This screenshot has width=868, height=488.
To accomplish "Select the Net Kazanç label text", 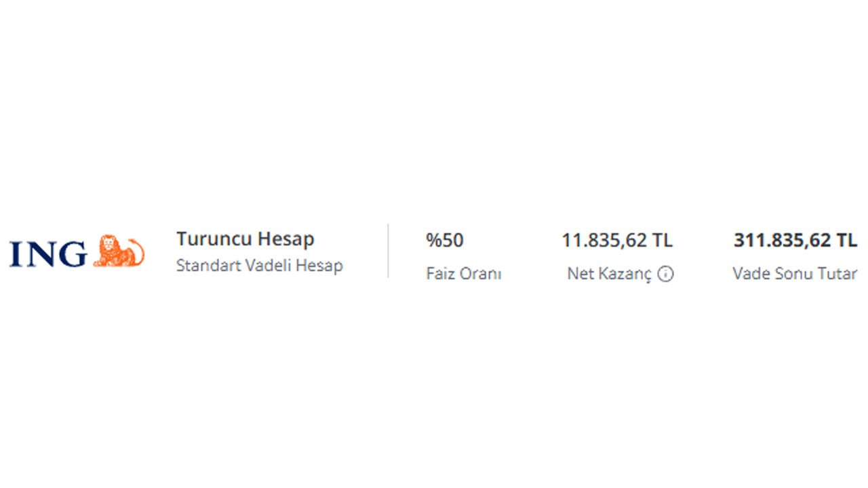I will [x=609, y=274].
